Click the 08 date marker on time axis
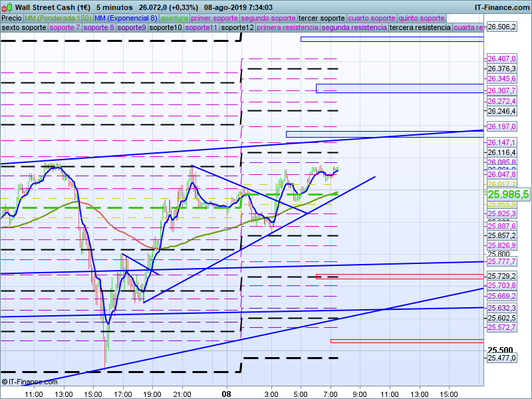532x399 pixels. (x=226, y=394)
